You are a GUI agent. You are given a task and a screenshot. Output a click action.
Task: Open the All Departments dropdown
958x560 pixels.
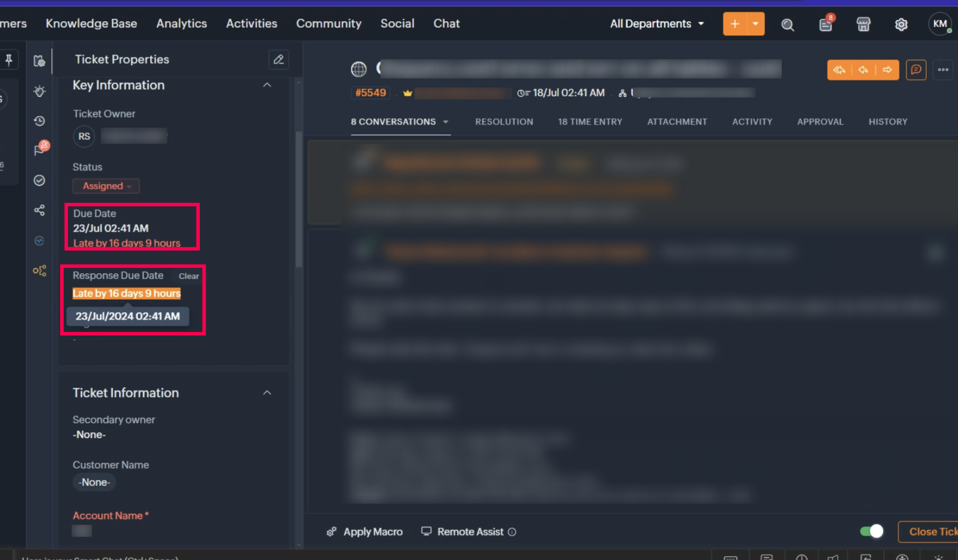(x=657, y=24)
